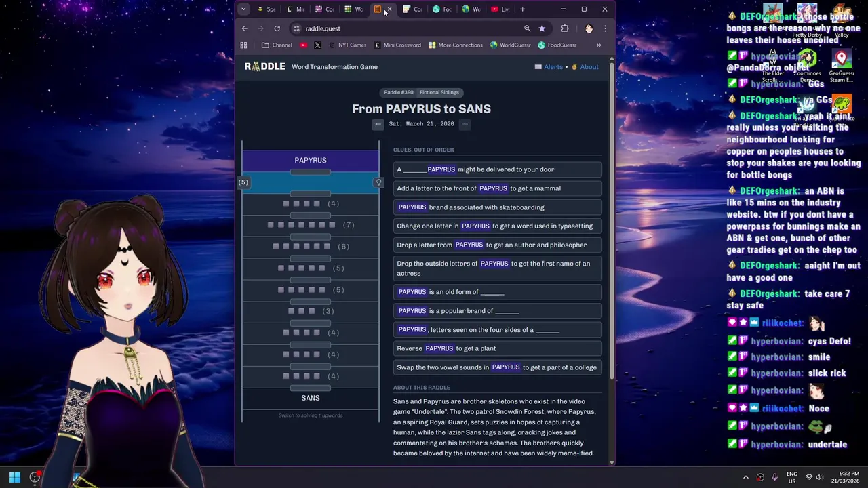Screen dimensions: 868x488
Task: Select clue 'first name of an actress'
Action: pos(497,268)
